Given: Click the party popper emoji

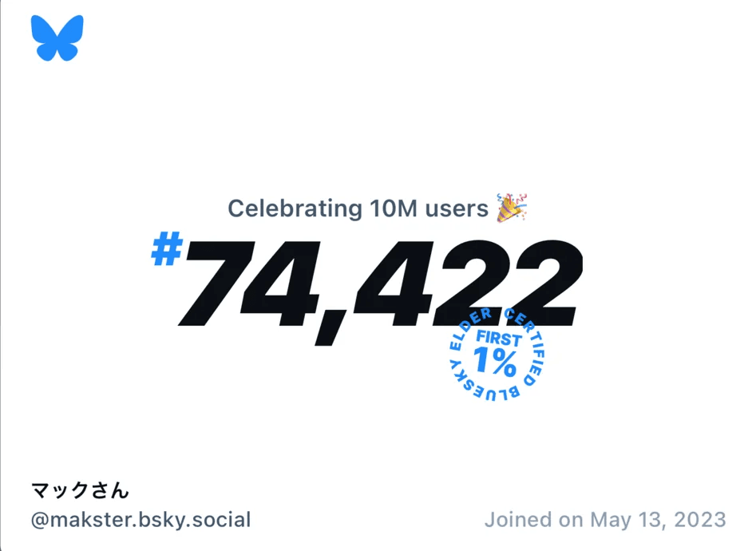Looking at the screenshot, I should 511,208.
